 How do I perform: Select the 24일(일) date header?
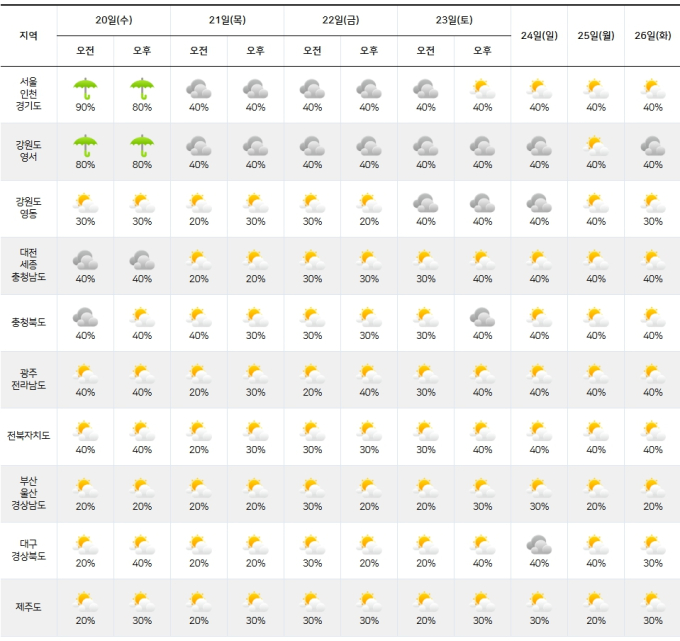click(539, 36)
